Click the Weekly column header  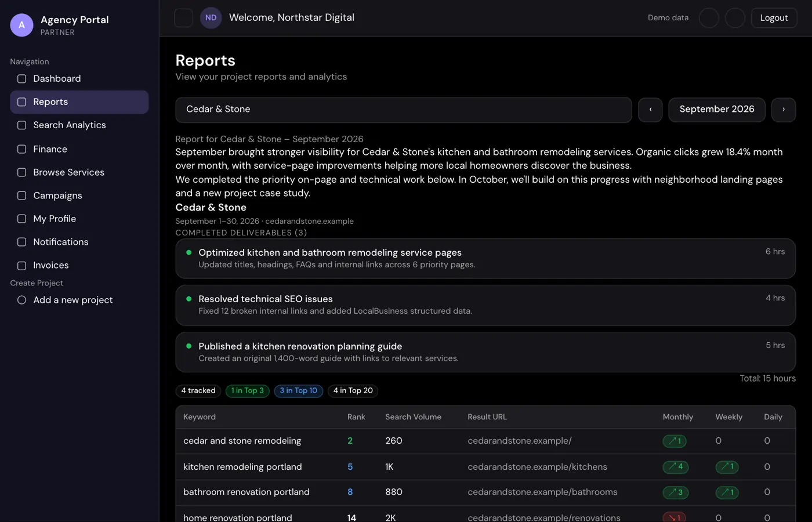[x=729, y=417]
